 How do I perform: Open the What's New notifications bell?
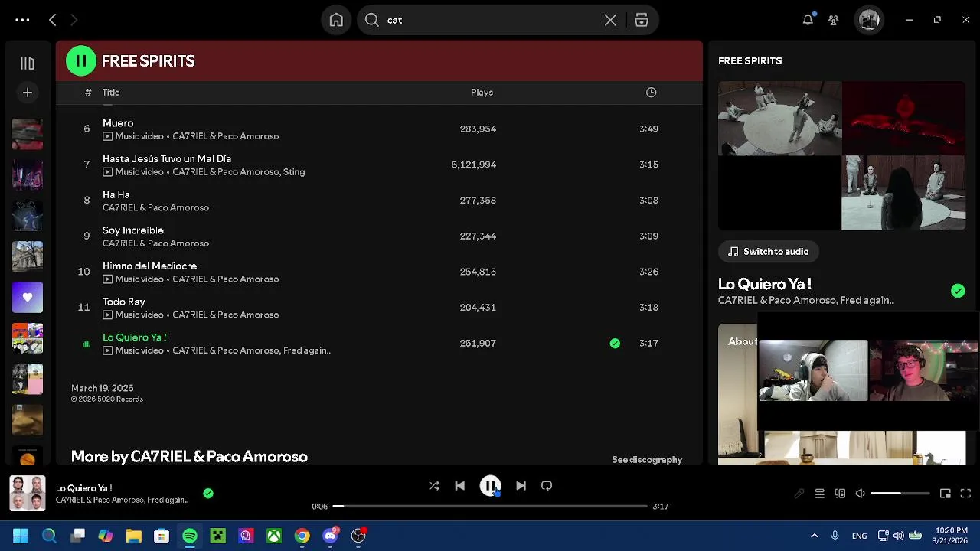pos(808,20)
